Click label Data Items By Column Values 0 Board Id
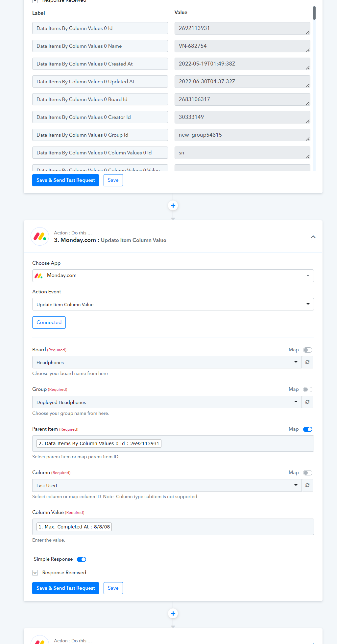This screenshot has width=337, height=644. coord(100,99)
